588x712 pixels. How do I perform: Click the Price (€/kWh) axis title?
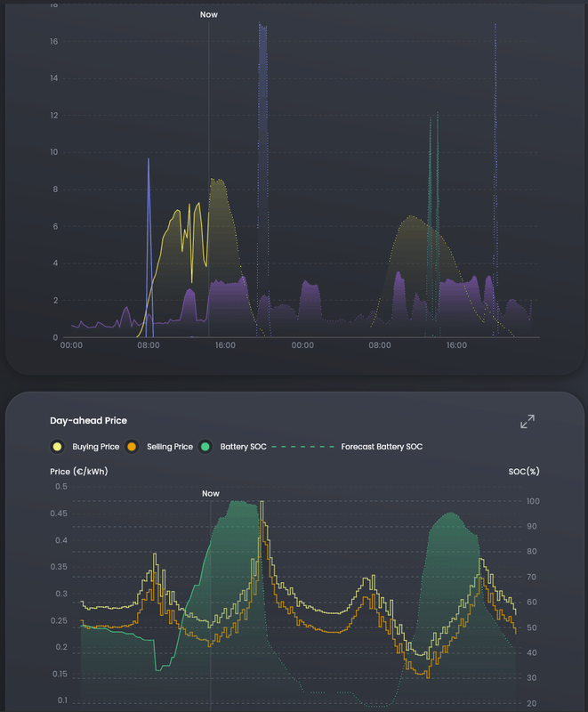pos(79,472)
